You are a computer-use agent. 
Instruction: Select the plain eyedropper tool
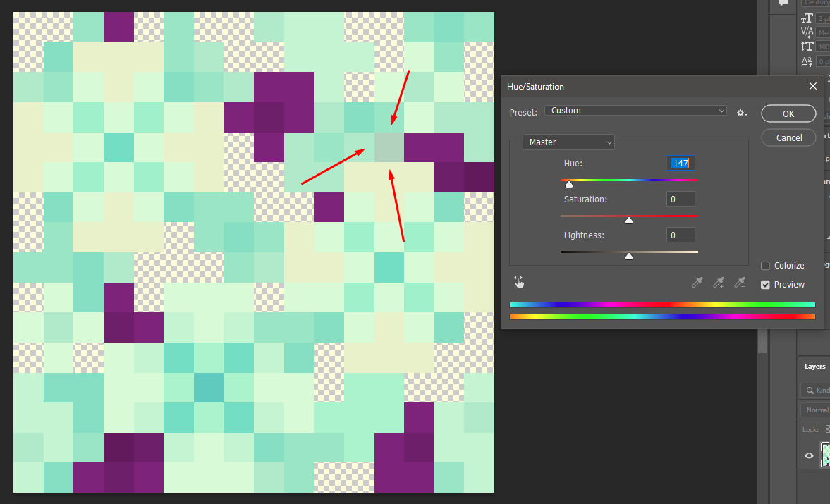coord(697,283)
